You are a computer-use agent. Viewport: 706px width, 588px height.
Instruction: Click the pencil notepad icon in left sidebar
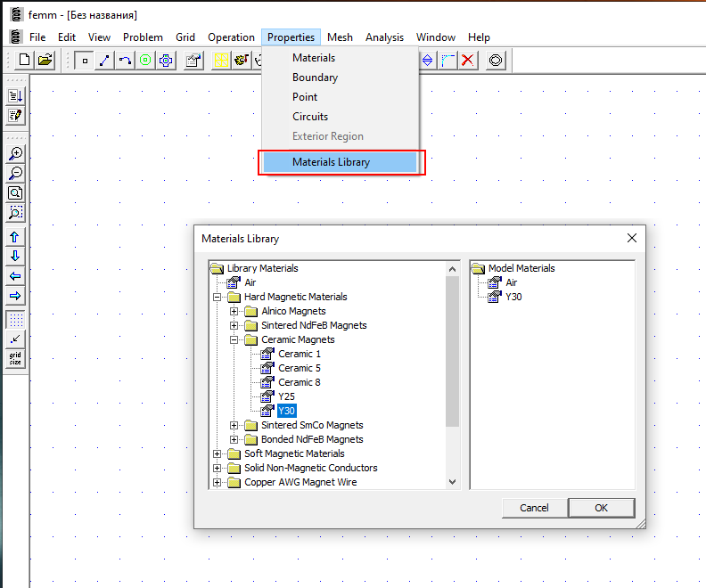(x=15, y=116)
